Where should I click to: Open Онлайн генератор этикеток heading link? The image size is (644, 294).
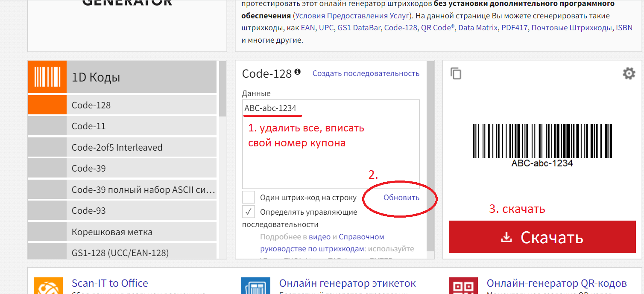coord(347,283)
